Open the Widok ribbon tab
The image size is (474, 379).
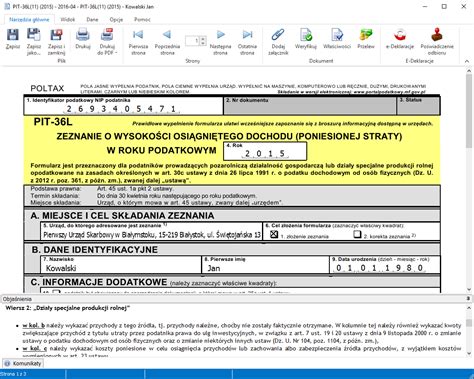click(x=68, y=19)
